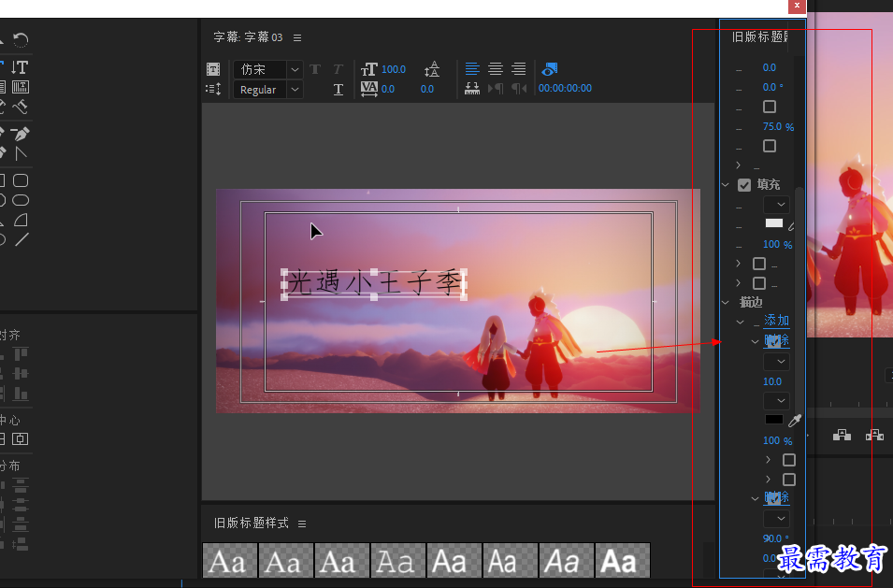This screenshot has height=588, width=893.
Task: Toggle the checkbox below 0.0° value
Action: [770, 107]
